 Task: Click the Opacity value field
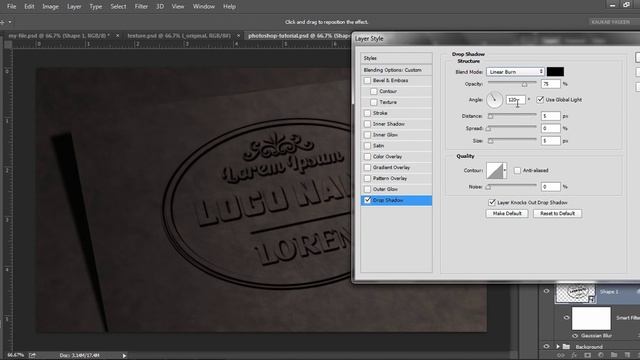(x=551, y=84)
